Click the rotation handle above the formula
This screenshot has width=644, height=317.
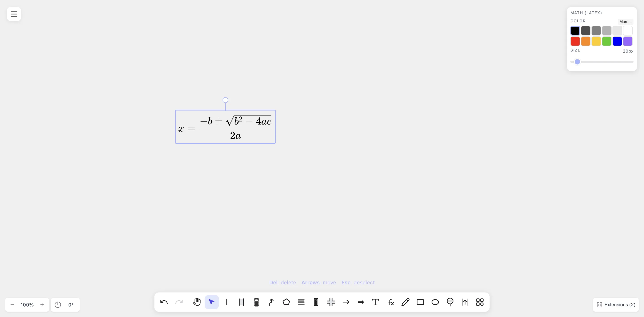click(x=225, y=100)
